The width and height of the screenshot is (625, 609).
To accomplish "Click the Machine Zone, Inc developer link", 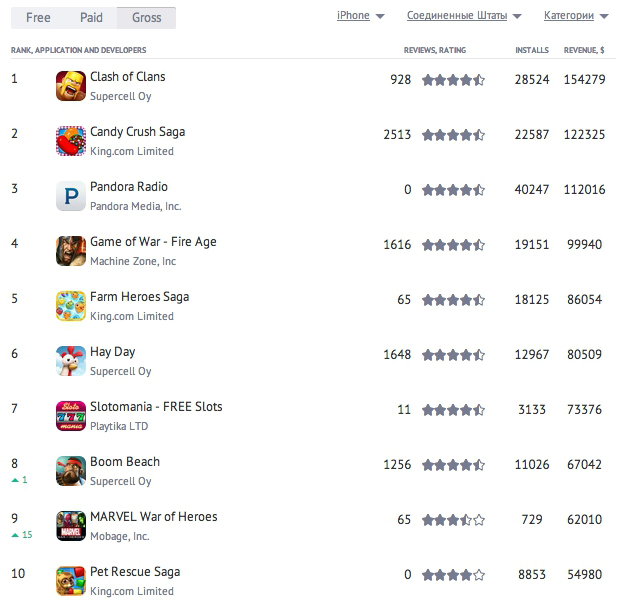I will pos(133,261).
